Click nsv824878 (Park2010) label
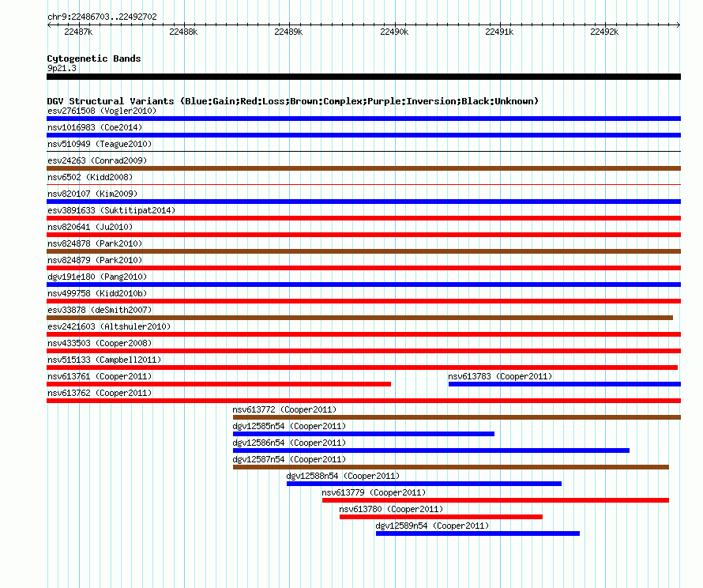Viewport: 703px width, 588px height. (95, 243)
